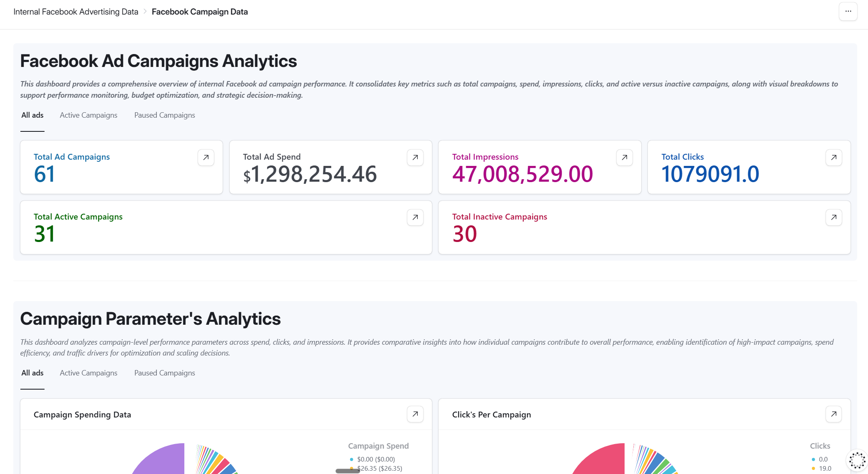Click the Campaign Parameter's Analytics heading
The height and width of the screenshot is (474, 868).
tap(151, 319)
